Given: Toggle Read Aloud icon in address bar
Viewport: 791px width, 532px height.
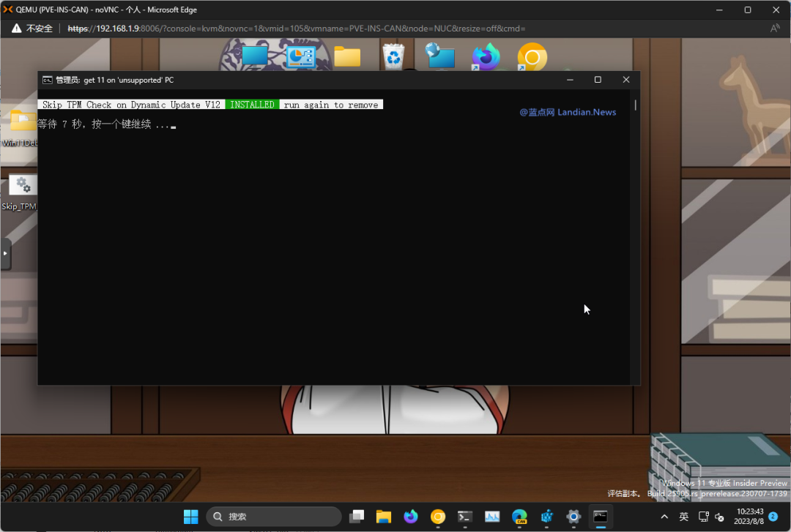Looking at the screenshot, I should tap(774, 29).
